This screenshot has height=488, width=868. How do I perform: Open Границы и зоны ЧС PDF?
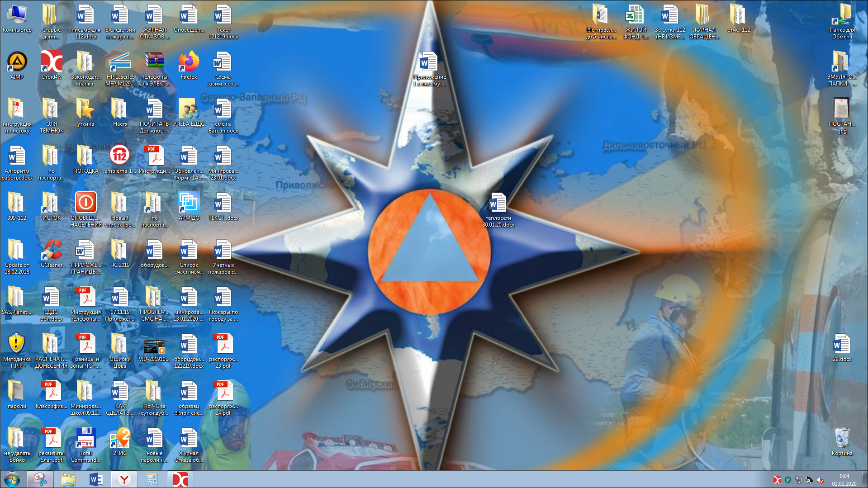click(86, 351)
